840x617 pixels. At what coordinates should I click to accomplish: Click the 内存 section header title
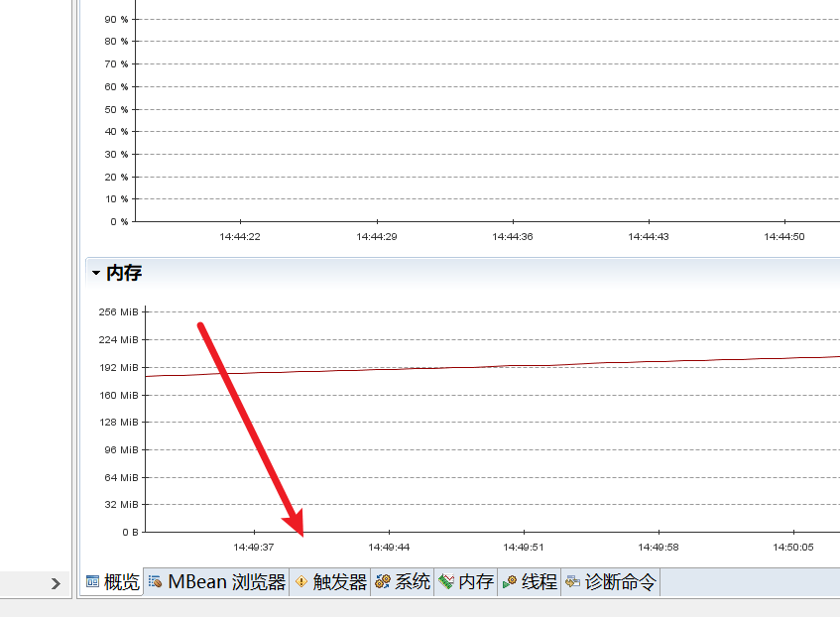coord(124,273)
